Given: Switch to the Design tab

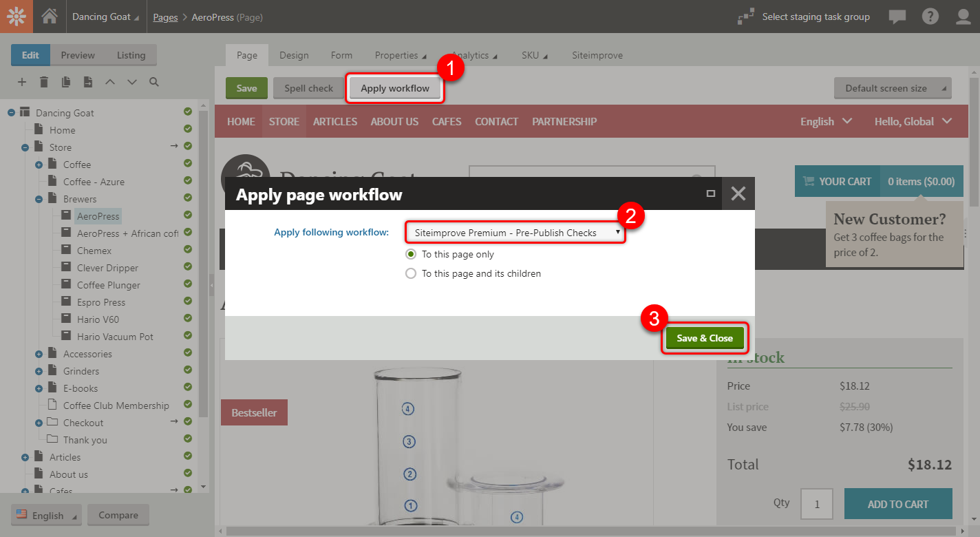Looking at the screenshot, I should (x=294, y=55).
